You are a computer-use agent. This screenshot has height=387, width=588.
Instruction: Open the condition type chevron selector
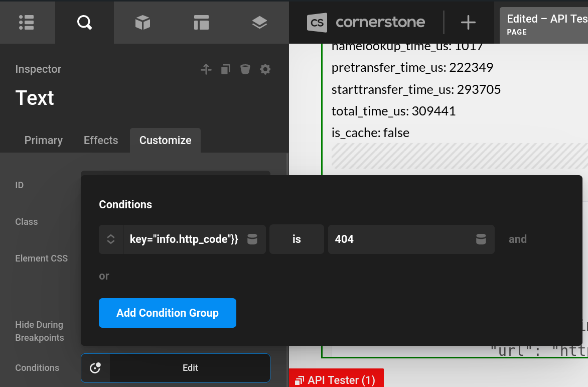[110, 239]
